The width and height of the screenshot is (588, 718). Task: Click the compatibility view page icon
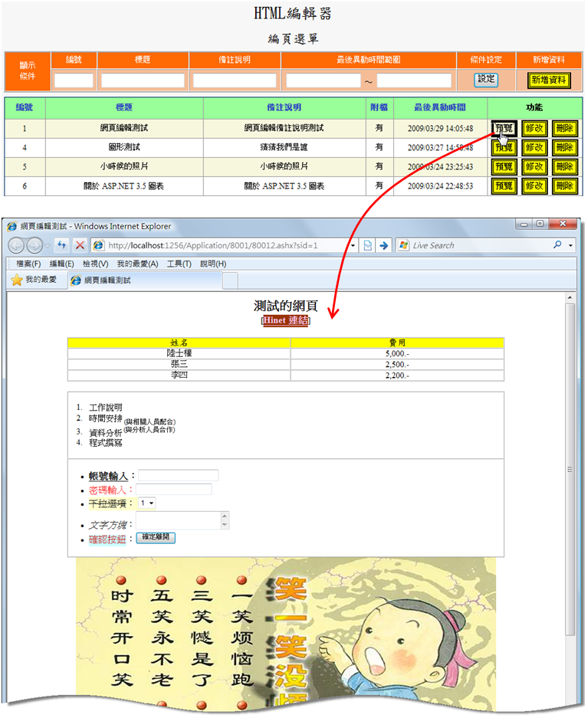pos(367,245)
